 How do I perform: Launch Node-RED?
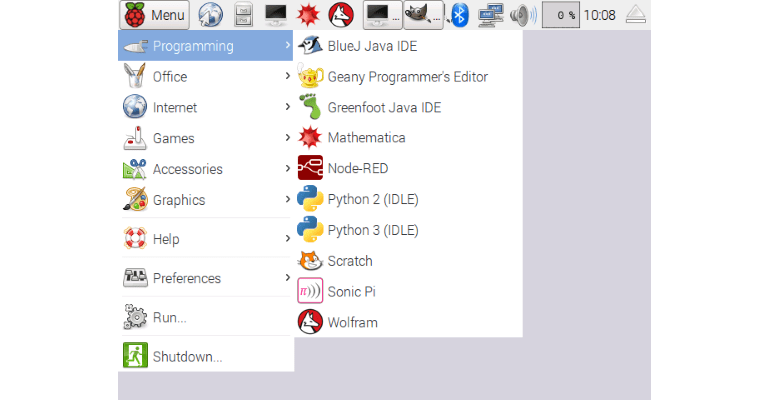click(408, 168)
